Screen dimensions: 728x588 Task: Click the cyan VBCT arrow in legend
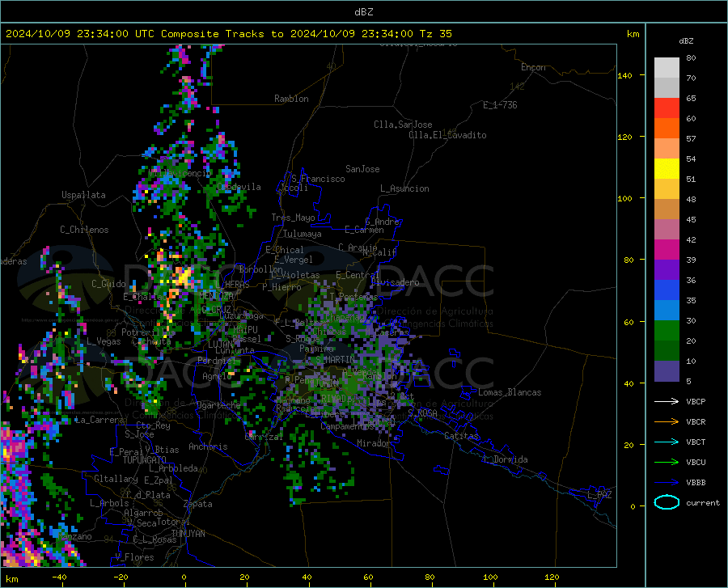pyautogui.click(x=667, y=442)
